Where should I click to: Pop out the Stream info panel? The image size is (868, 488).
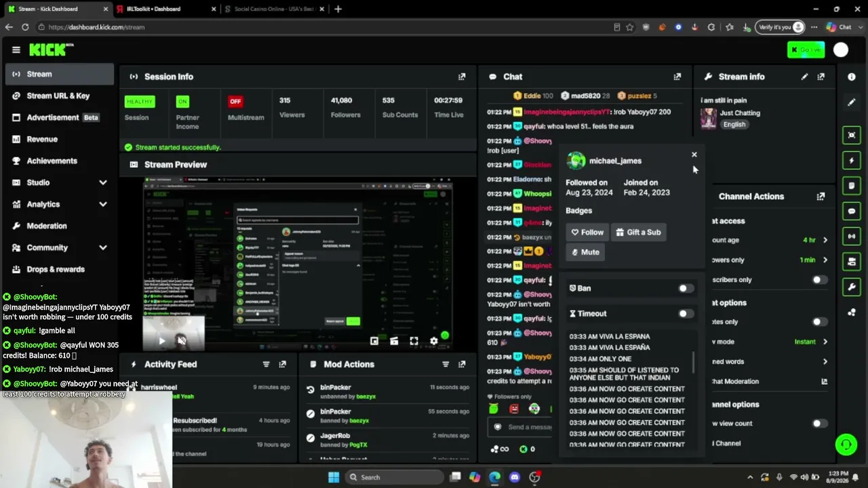pyautogui.click(x=821, y=77)
